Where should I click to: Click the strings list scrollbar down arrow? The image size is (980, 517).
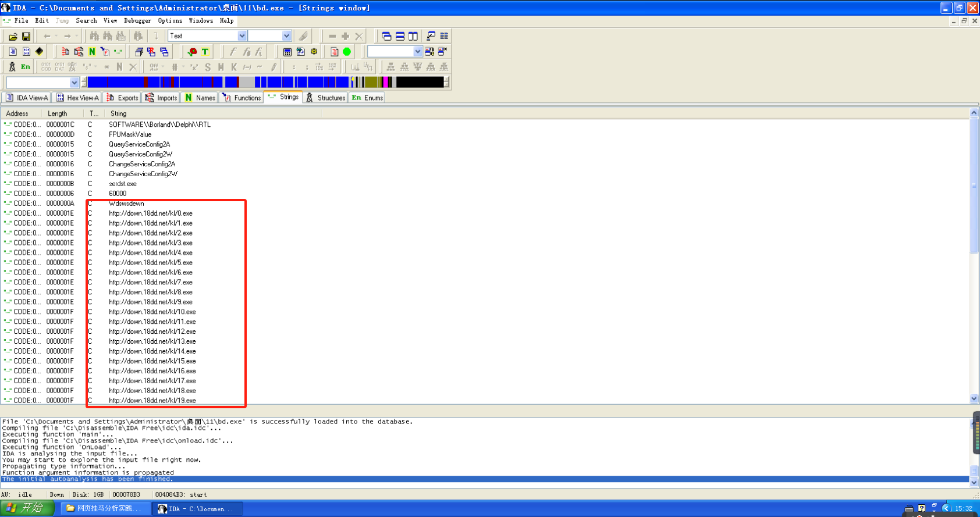point(974,399)
